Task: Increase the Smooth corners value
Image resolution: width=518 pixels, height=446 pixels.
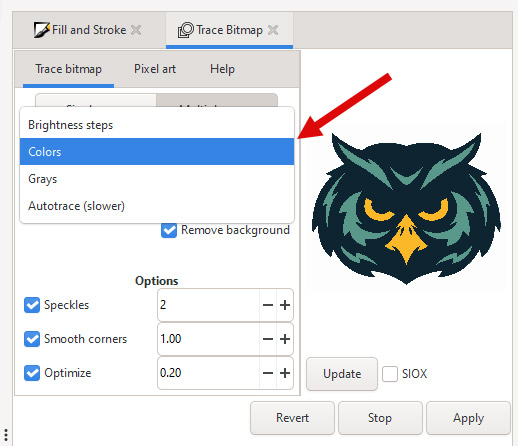Action: pyautogui.click(x=285, y=339)
